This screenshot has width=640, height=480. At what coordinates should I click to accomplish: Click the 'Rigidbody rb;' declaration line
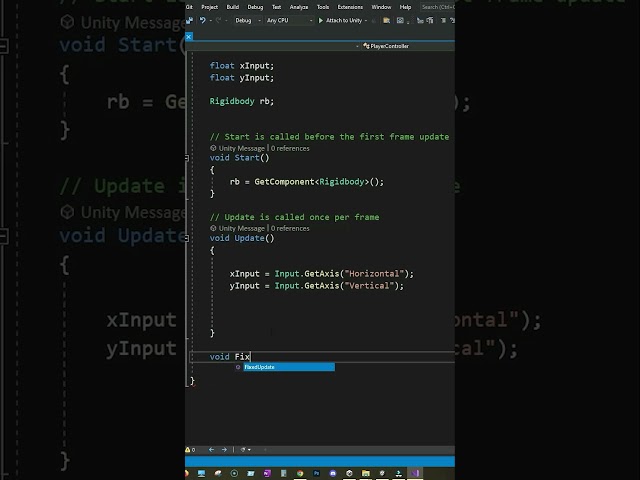point(242,101)
